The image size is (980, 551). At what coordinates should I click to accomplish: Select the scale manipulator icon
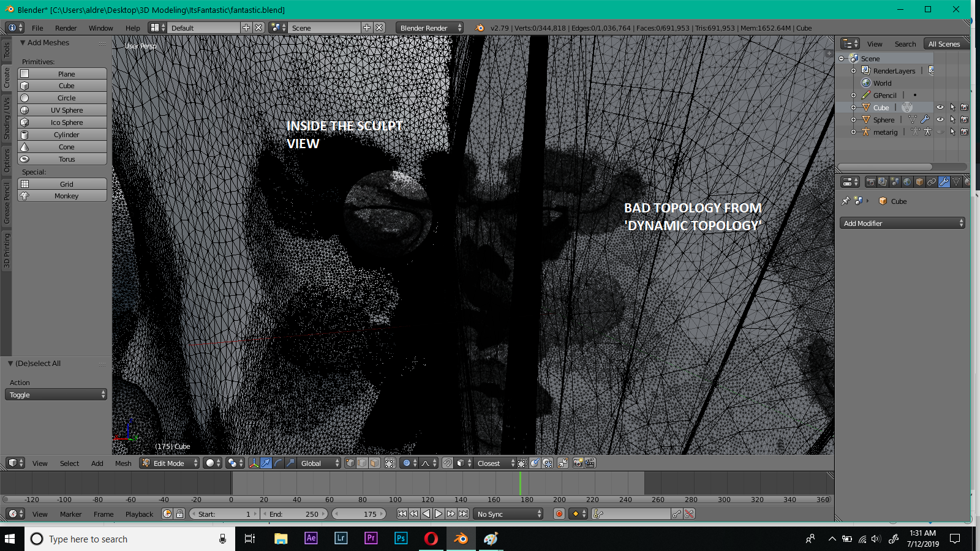pos(290,463)
